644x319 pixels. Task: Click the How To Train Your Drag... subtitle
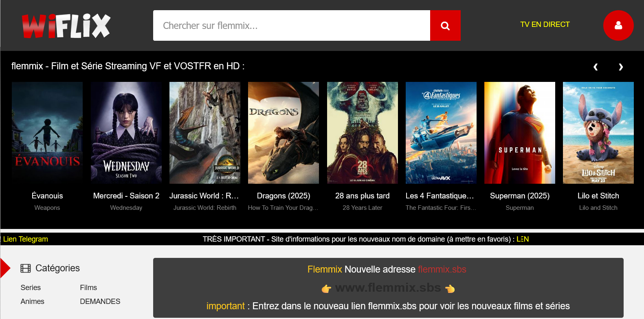pos(283,208)
